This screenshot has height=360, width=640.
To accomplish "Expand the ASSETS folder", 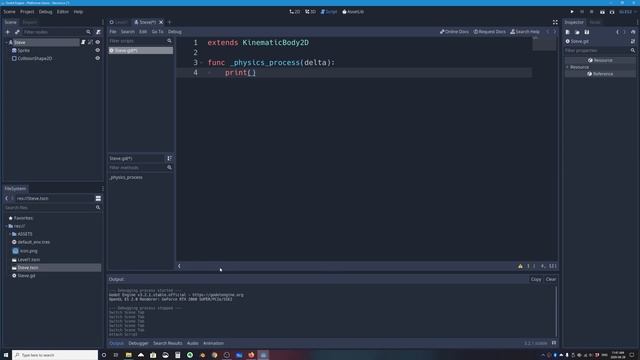I will coord(10,234).
